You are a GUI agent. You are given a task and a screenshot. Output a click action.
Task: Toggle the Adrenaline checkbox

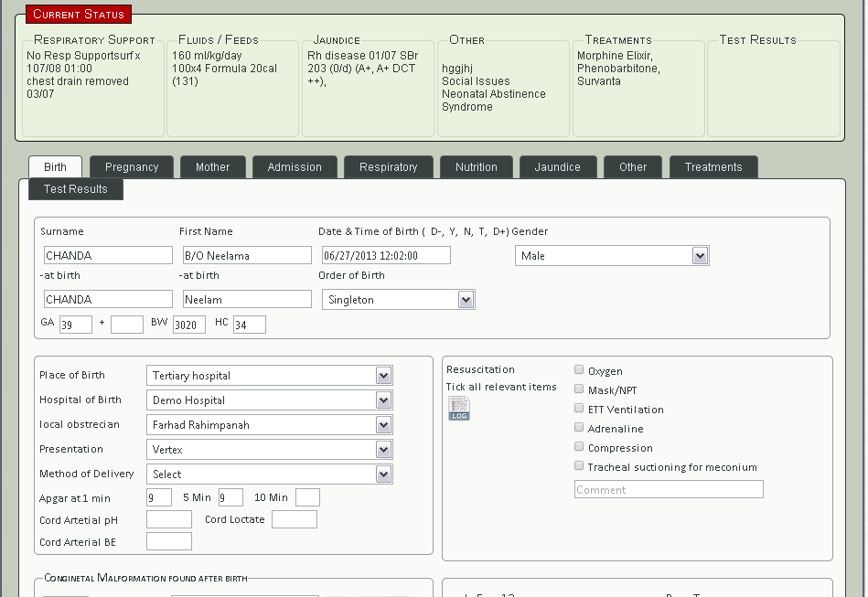(x=579, y=428)
